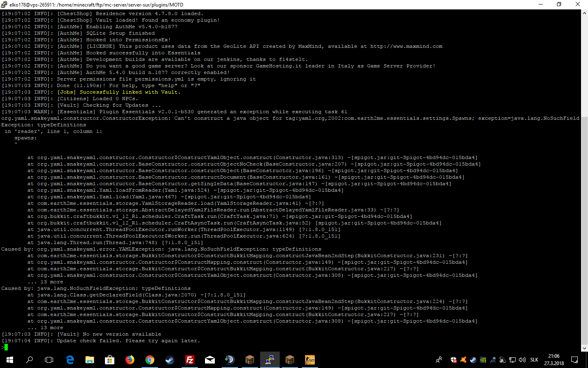Click "Update check failed" log line
This screenshot has width=588, height=368.
click(x=101, y=341)
